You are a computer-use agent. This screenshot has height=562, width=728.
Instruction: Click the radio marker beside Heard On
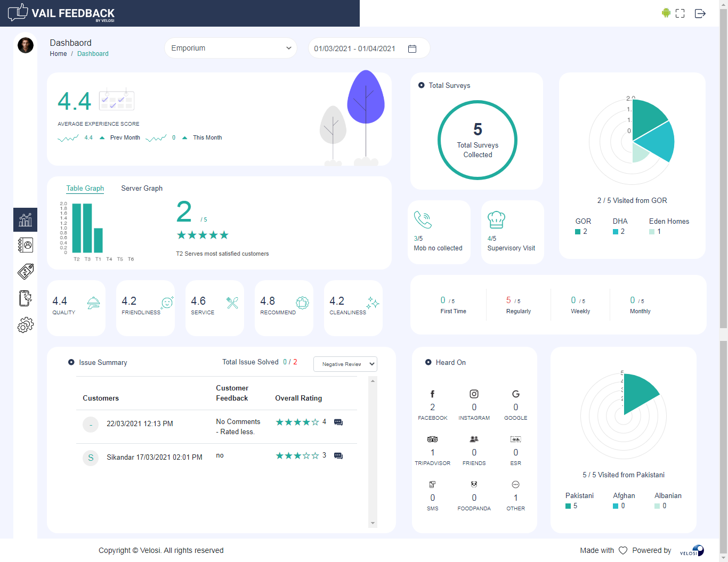(428, 362)
